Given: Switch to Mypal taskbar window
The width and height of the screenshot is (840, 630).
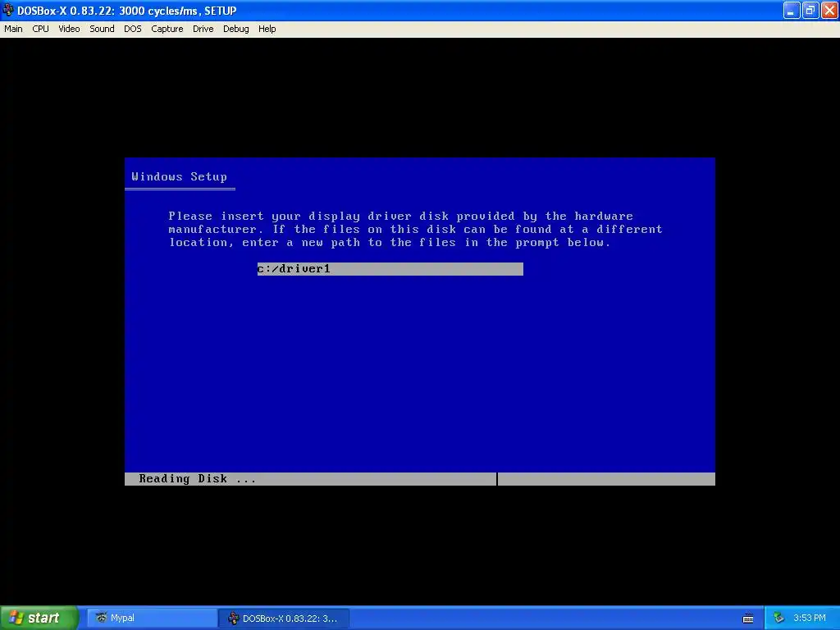Looking at the screenshot, I should point(152,618).
